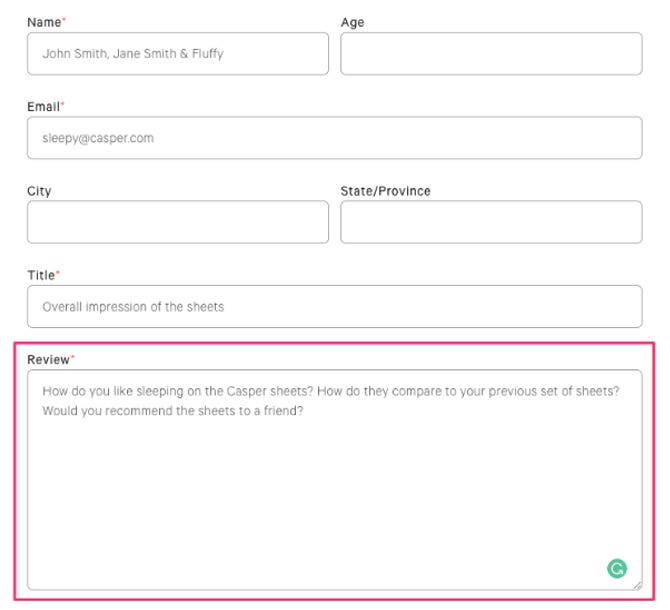Viewport: 670px width, 610px height.
Task: Click inside the Review text area
Action: coord(335,480)
